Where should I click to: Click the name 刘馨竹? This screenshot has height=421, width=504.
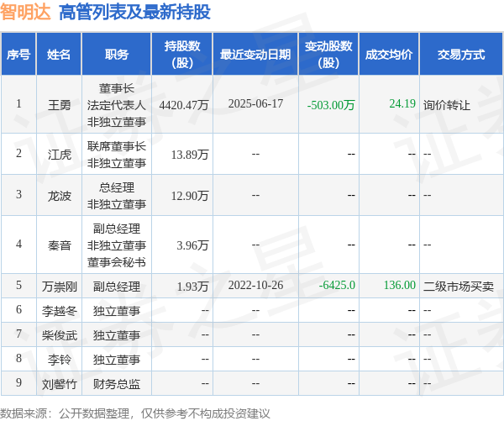point(59,384)
